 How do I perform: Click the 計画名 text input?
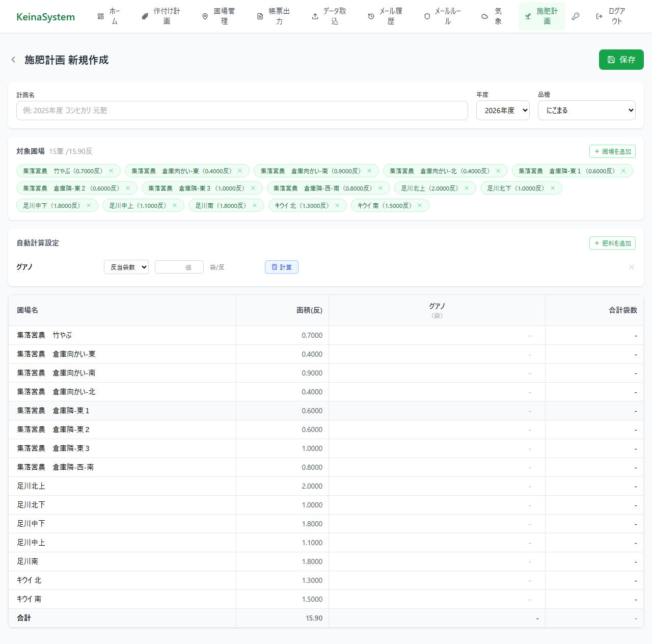tap(242, 111)
